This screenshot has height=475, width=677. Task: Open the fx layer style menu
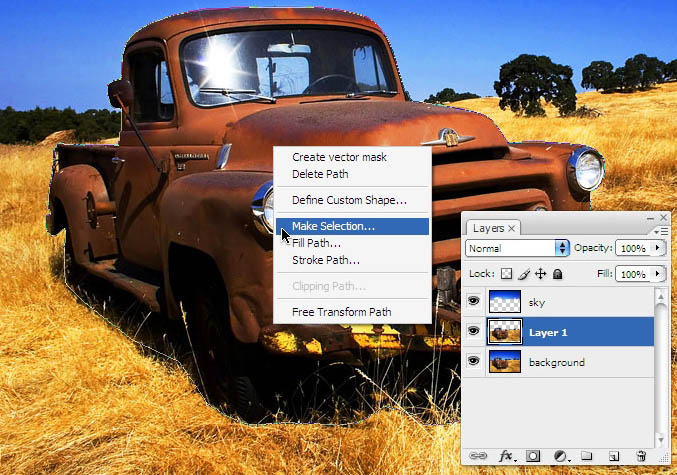coord(506,456)
